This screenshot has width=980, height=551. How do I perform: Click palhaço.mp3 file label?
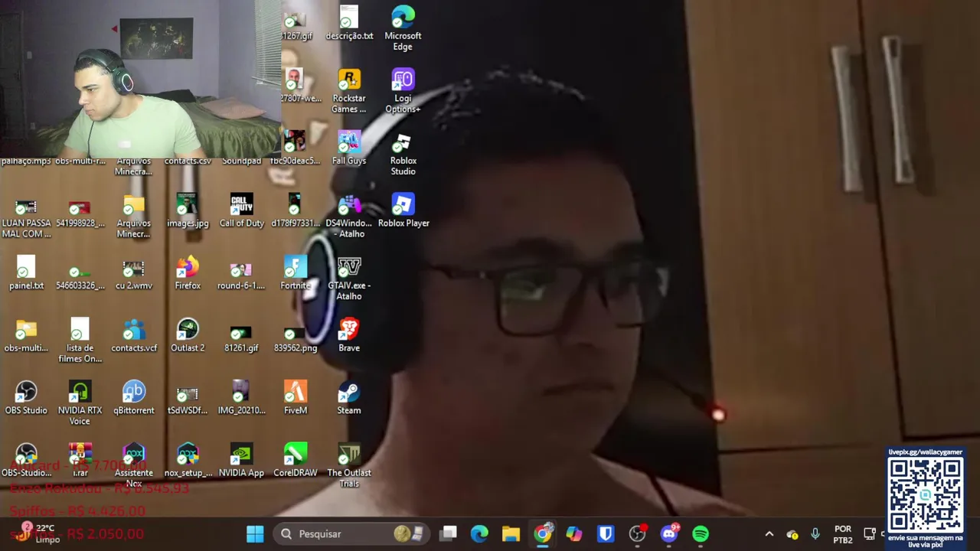pos(26,161)
